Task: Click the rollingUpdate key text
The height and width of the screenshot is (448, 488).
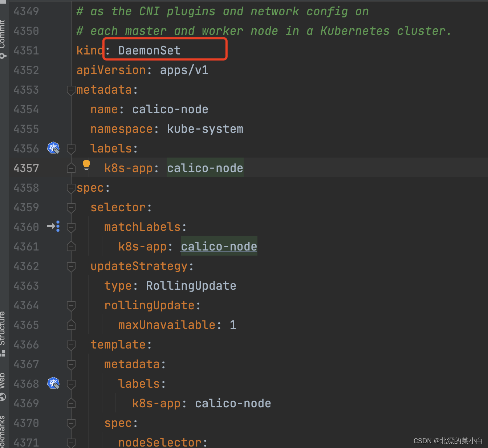Action: (150, 305)
